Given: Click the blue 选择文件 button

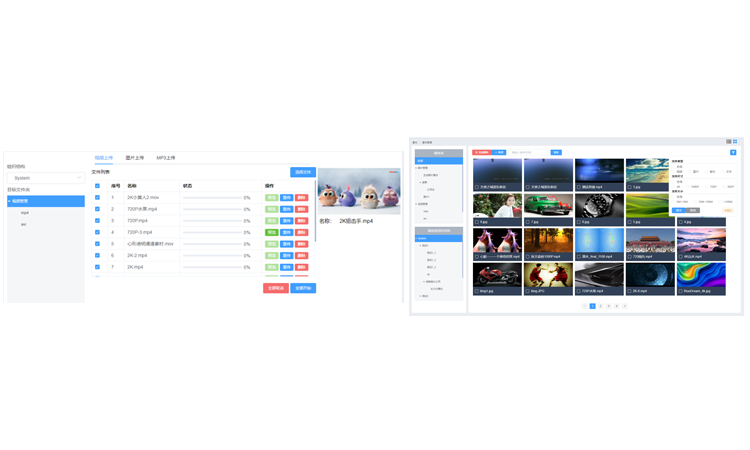Looking at the screenshot, I should pyautogui.click(x=302, y=172).
